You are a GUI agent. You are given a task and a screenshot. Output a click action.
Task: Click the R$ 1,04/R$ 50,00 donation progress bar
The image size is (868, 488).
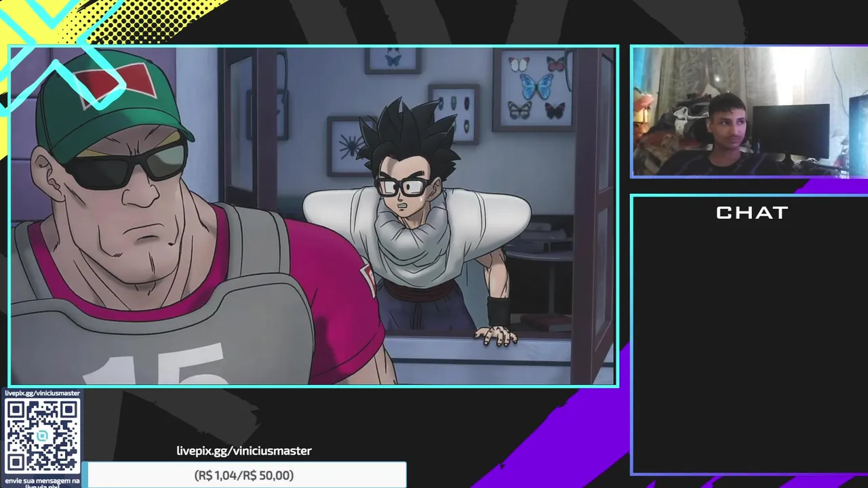pyautogui.click(x=244, y=475)
